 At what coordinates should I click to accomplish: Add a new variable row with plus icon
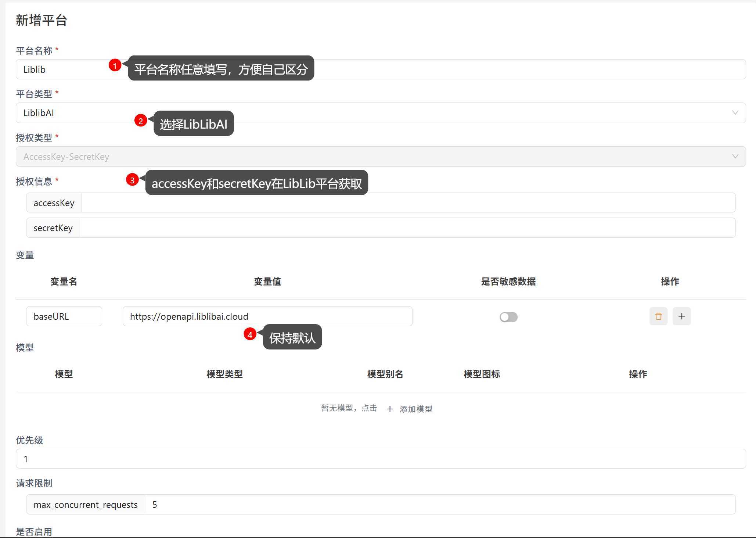pyautogui.click(x=681, y=316)
